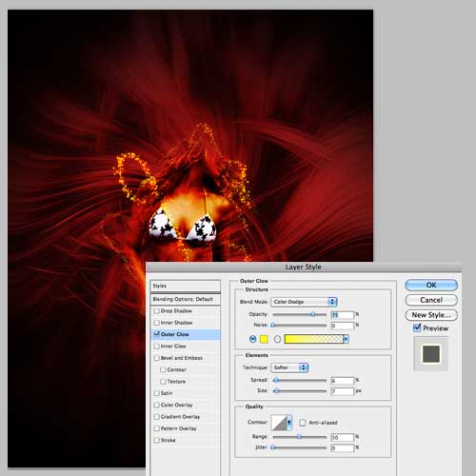This screenshot has height=476, width=476.
Task: Click the Size value field
Action: [342, 391]
